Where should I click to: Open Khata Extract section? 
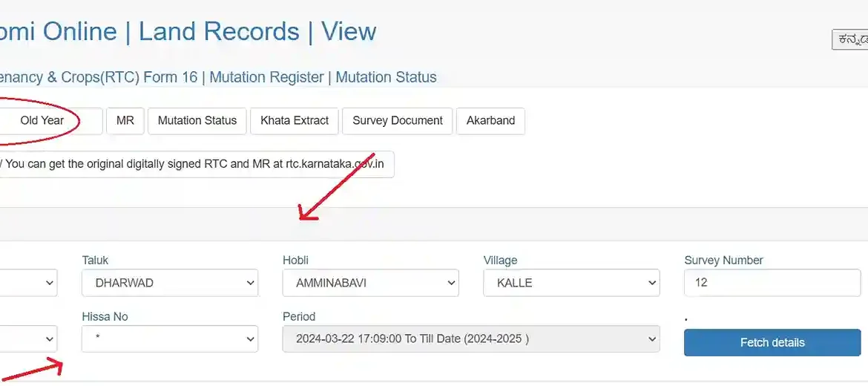coord(295,121)
